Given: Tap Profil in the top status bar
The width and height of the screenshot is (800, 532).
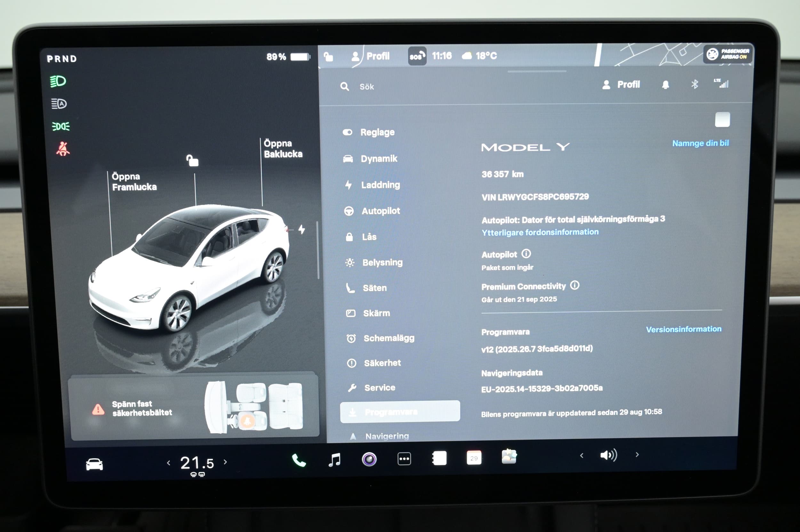Looking at the screenshot, I should (x=371, y=56).
